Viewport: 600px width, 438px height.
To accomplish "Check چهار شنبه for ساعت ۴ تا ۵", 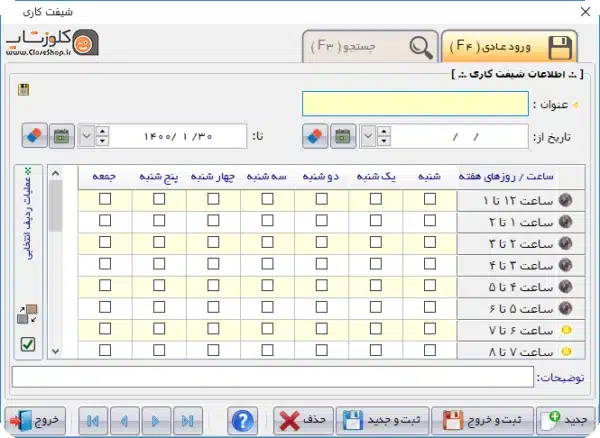I will coord(213,285).
